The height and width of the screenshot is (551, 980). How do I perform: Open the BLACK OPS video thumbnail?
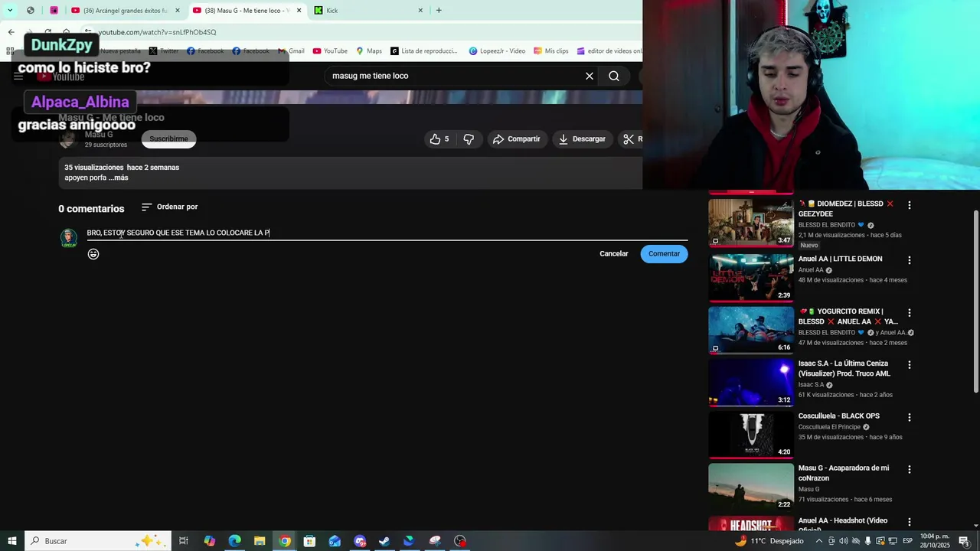click(x=751, y=434)
